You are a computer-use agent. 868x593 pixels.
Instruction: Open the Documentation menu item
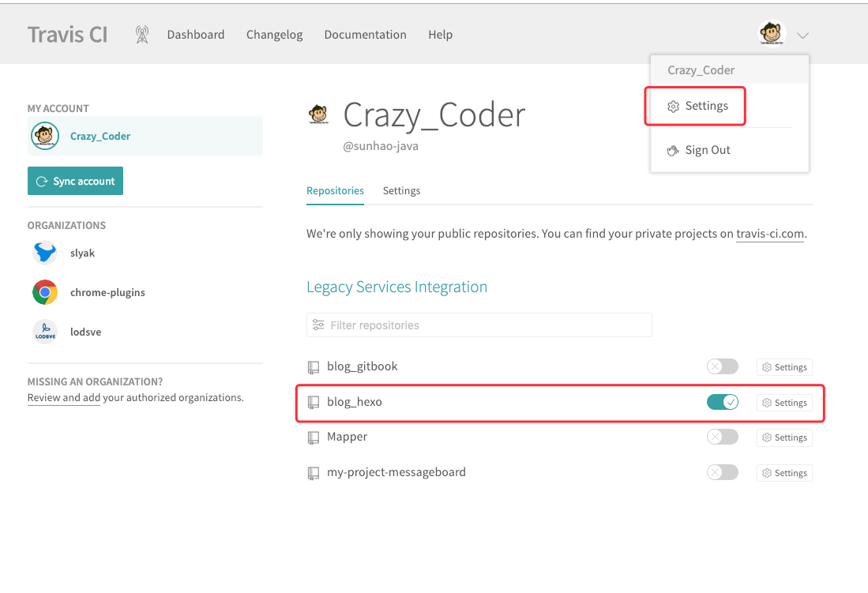[x=366, y=34]
